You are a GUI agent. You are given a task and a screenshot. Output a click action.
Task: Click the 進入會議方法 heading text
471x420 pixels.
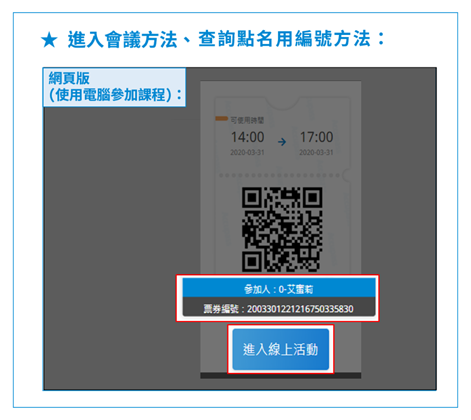pyautogui.click(x=122, y=39)
